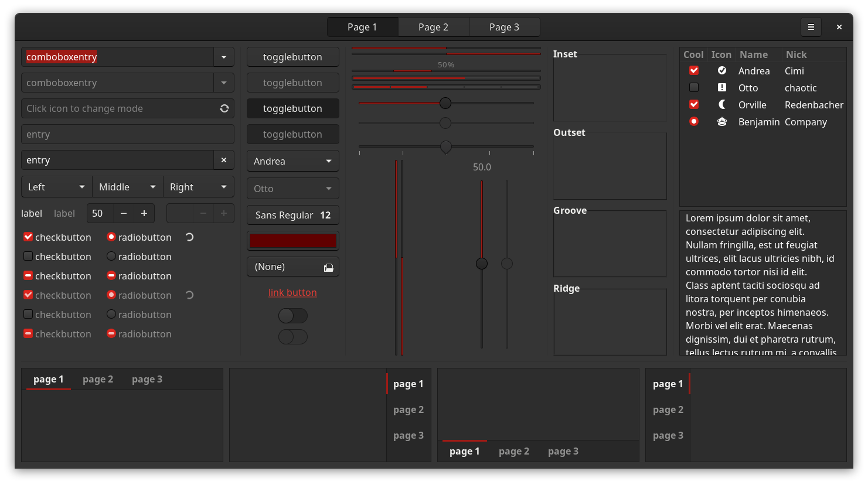
Task: Switch to Page 1 in header
Action: click(362, 27)
